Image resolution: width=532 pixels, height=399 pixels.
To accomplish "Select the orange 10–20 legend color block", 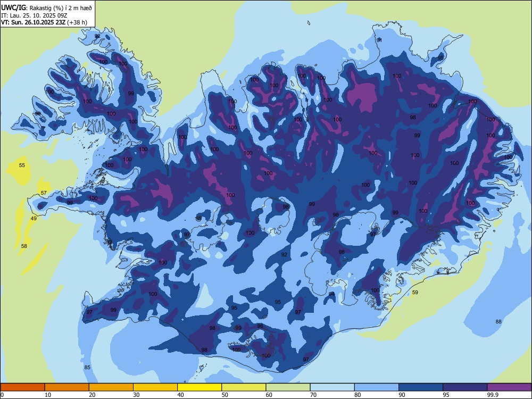I will click(67, 387).
